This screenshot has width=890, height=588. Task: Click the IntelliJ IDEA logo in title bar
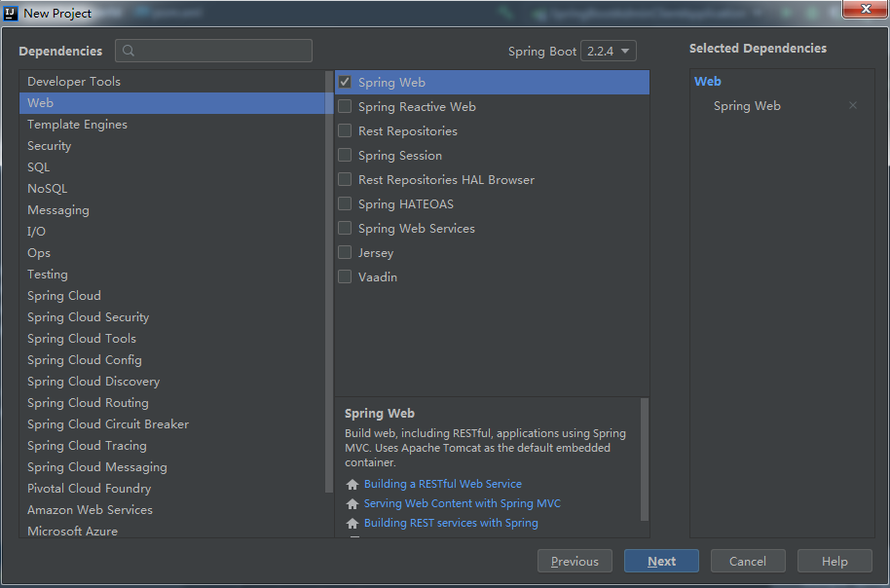click(11, 13)
